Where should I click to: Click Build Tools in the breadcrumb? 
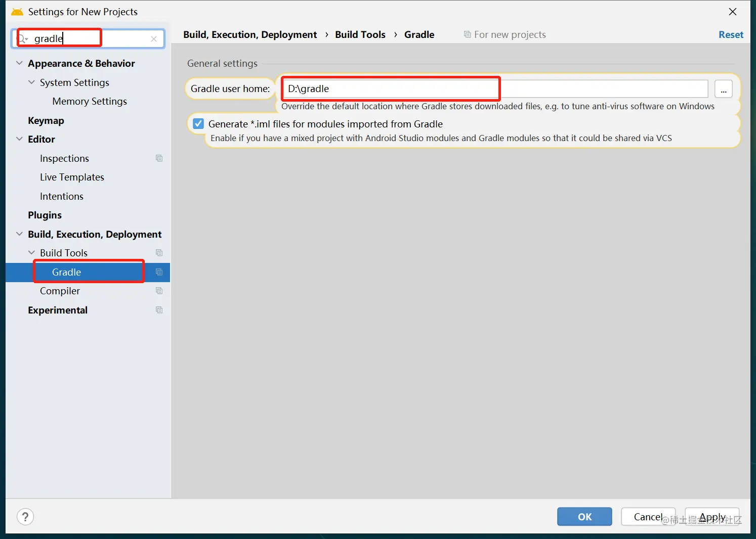(360, 34)
